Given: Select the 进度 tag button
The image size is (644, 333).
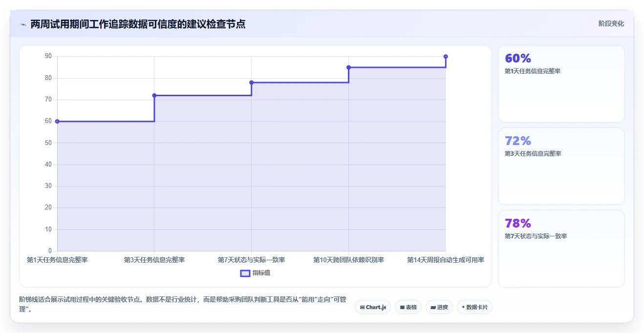Looking at the screenshot, I should pyautogui.click(x=439, y=307).
